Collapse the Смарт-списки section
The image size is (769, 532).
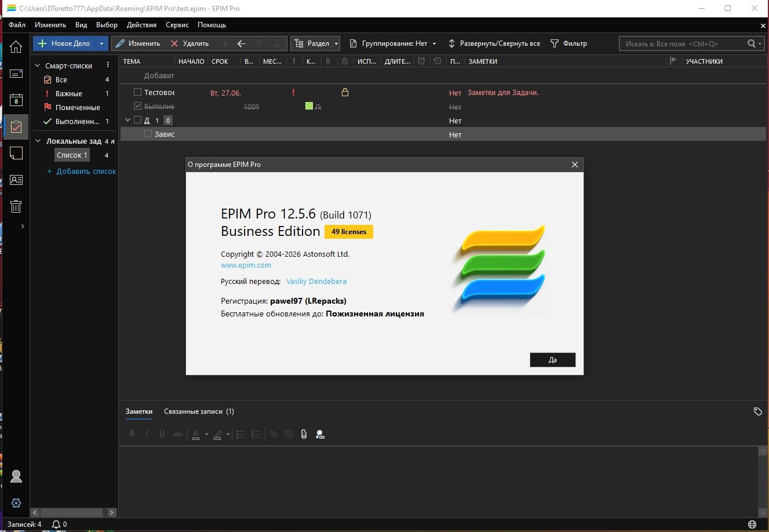[38, 66]
